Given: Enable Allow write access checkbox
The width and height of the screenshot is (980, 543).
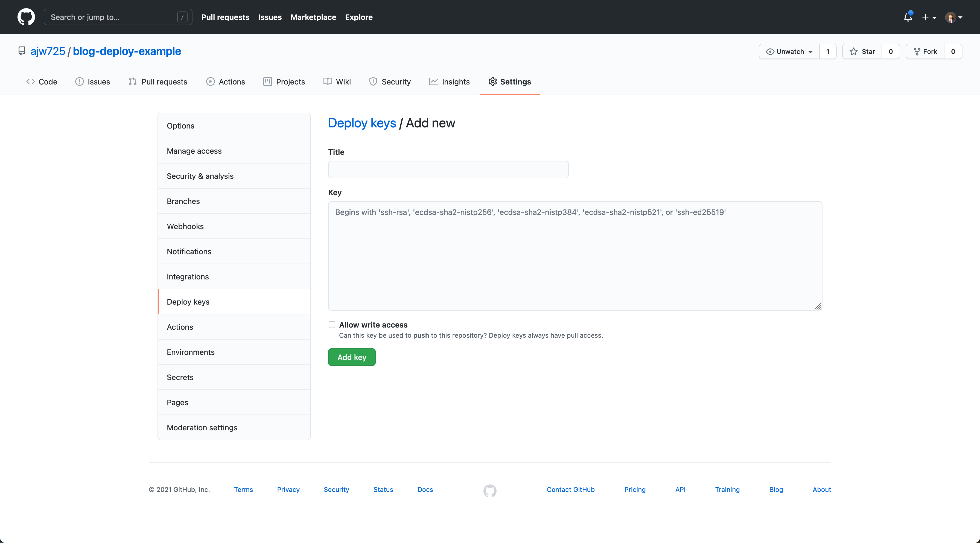Looking at the screenshot, I should coord(332,324).
